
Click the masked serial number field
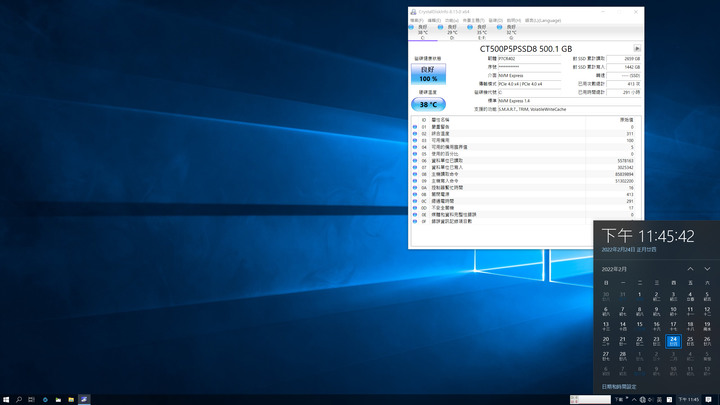point(529,67)
